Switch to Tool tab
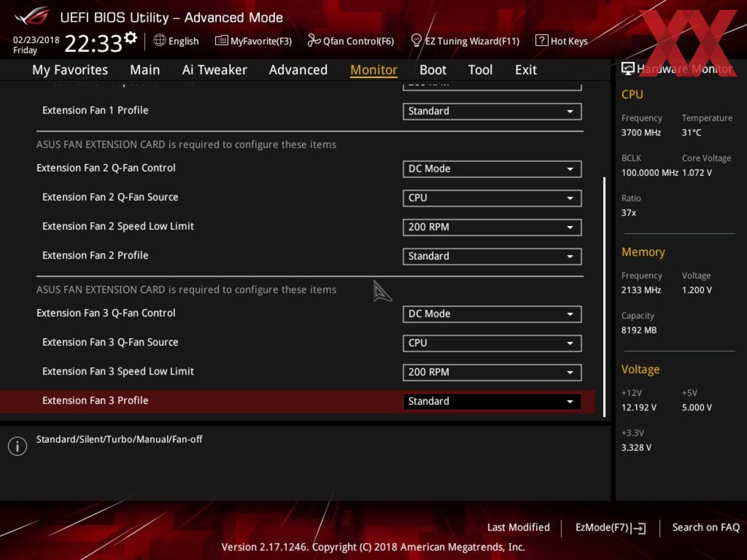This screenshot has height=560, width=747. point(481,70)
